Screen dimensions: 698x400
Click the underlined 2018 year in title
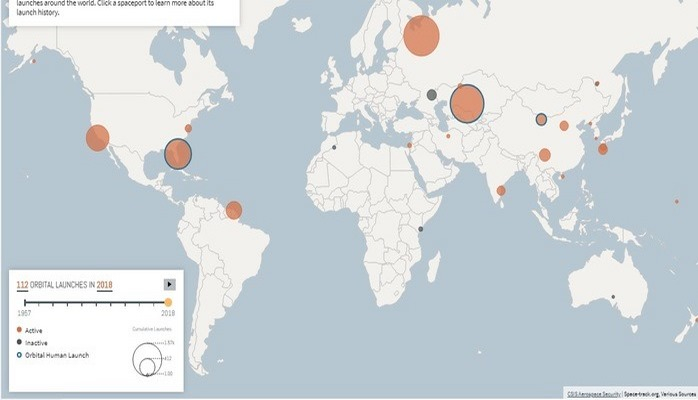click(105, 285)
